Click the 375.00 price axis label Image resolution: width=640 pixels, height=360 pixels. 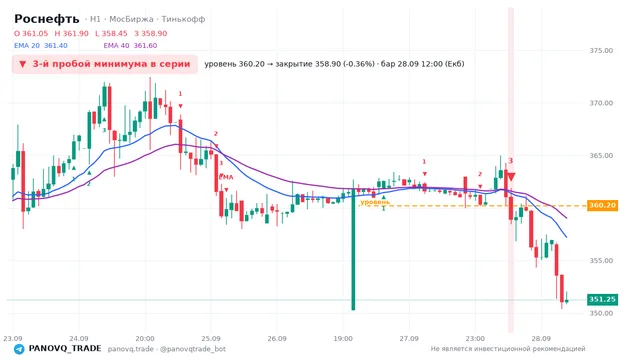(x=601, y=51)
